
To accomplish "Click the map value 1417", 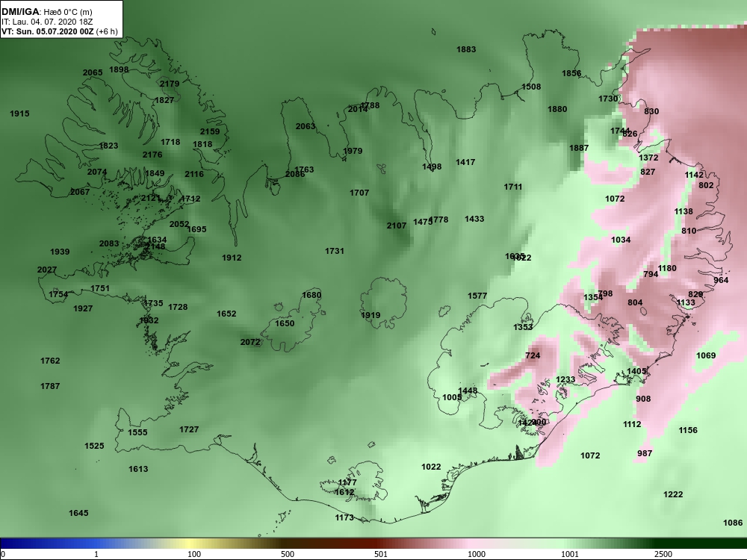I will click(465, 162).
